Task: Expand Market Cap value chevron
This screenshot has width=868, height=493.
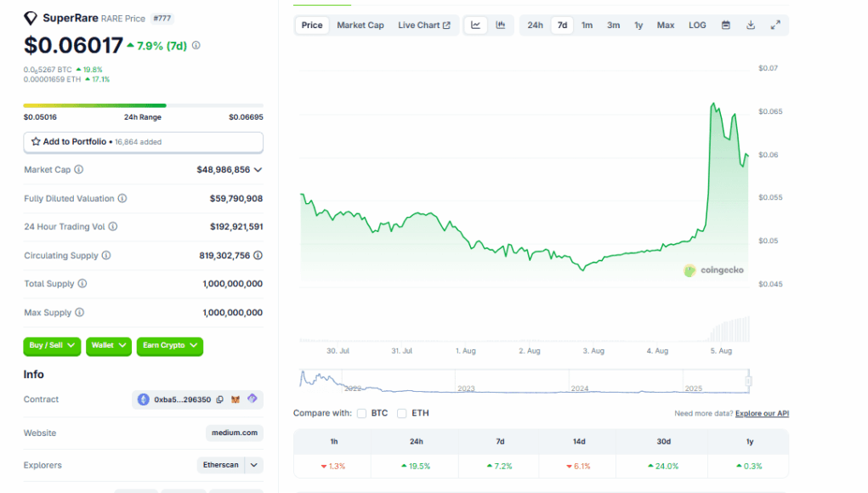Action: tap(258, 170)
